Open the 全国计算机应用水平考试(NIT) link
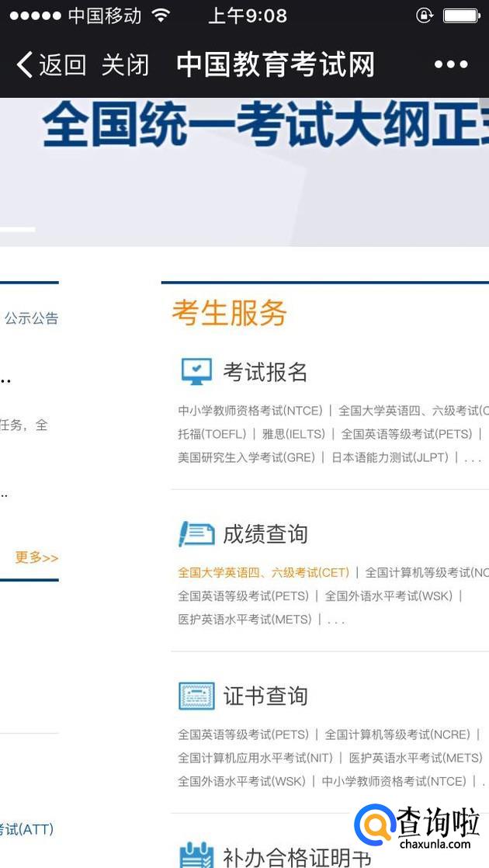 (255, 758)
